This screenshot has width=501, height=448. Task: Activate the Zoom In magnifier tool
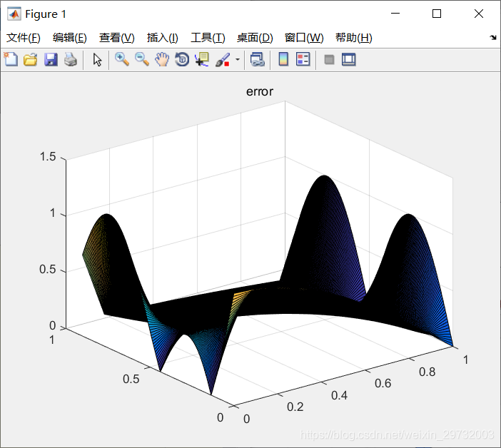[x=122, y=59]
